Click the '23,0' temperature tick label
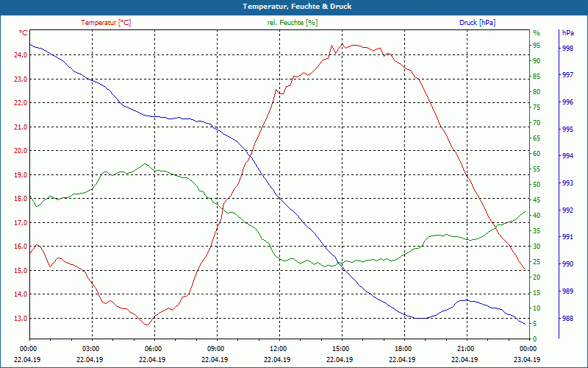588x368 pixels. tap(21, 79)
